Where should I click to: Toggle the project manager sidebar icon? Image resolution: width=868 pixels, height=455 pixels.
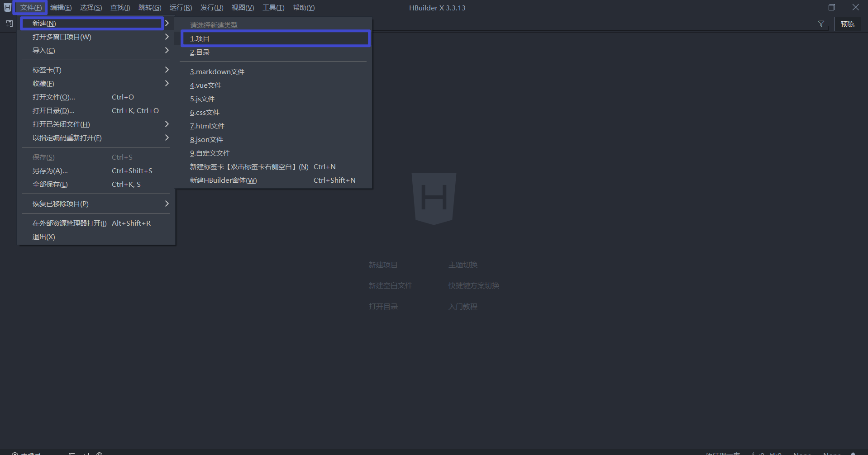(10, 24)
